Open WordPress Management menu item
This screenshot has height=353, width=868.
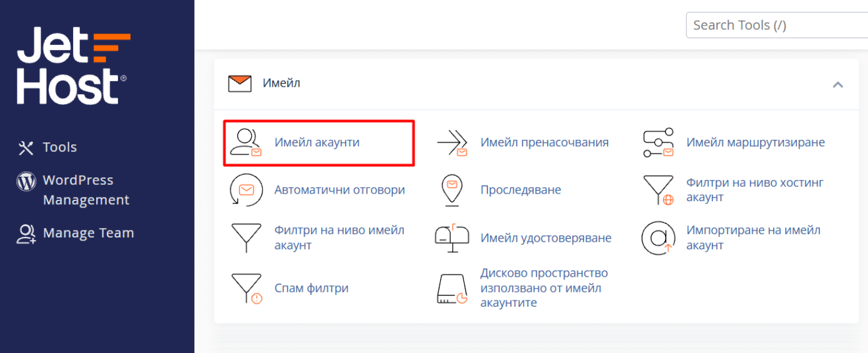[x=86, y=190]
